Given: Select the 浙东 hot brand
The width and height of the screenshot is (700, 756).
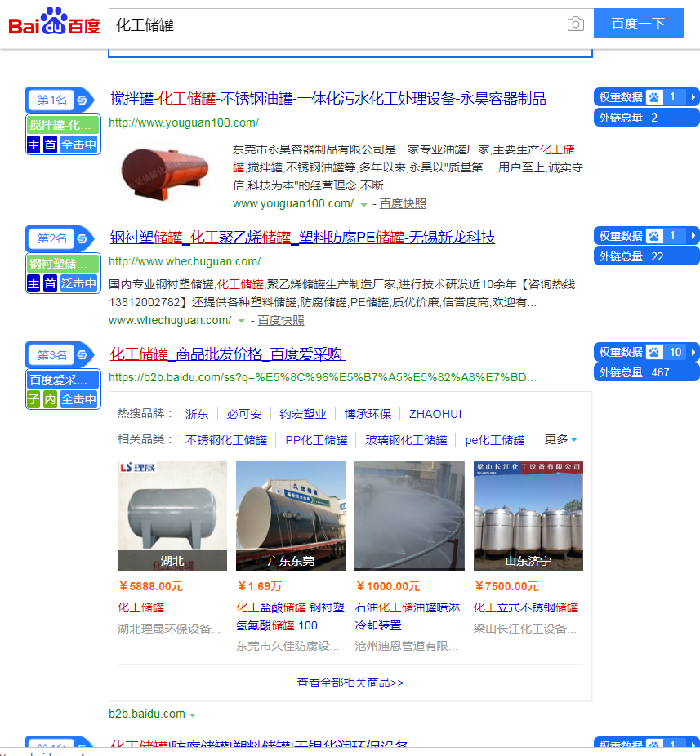Looking at the screenshot, I should [x=197, y=414].
